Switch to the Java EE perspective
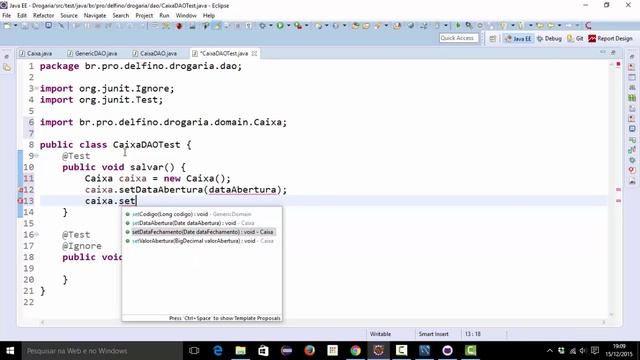The image size is (640, 360). point(518,38)
